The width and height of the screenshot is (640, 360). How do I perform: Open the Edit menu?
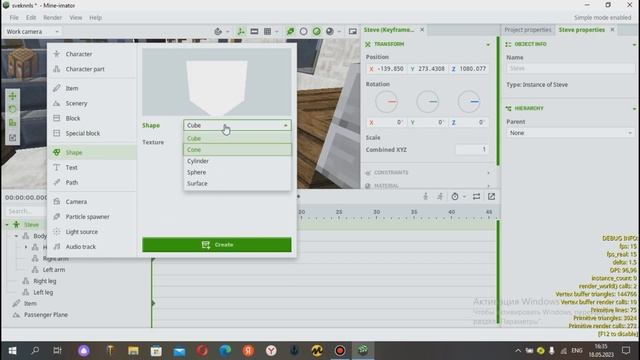tap(31, 18)
